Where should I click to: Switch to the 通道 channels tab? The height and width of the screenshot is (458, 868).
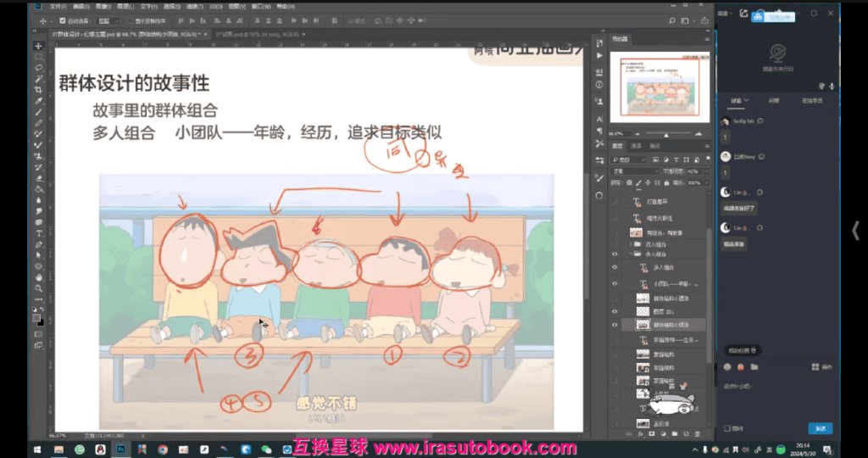pos(637,146)
